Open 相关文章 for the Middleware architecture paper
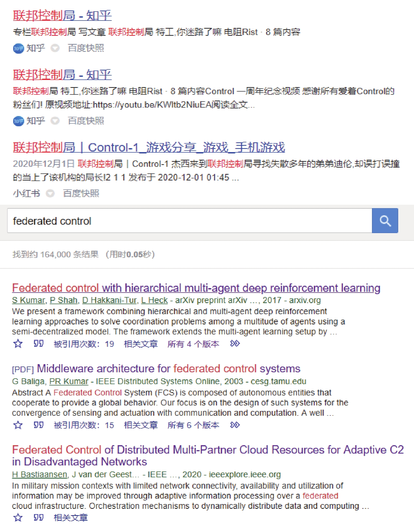The image size is (414, 532). pos(141,425)
